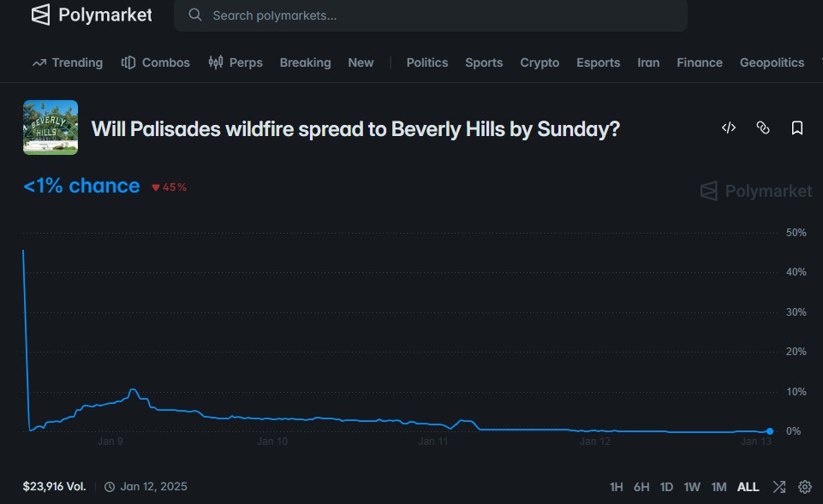
Task: Open the Crypto category
Action: pyautogui.click(x=540, y=63)
